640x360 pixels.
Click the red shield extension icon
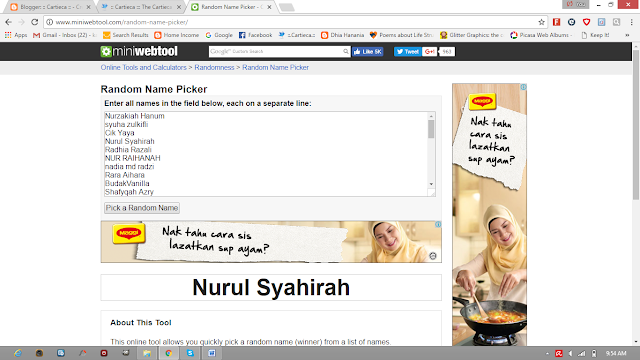coord(587,22)
